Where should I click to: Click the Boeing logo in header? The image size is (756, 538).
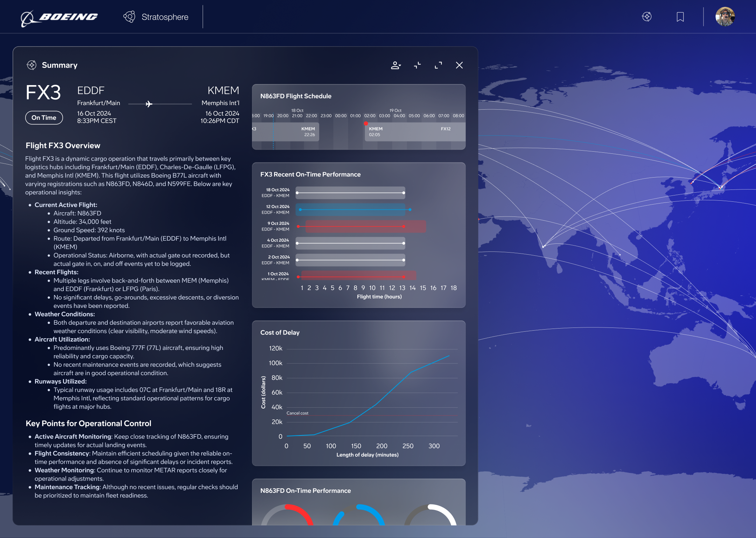pyautogui.click(x=59, y=18)
